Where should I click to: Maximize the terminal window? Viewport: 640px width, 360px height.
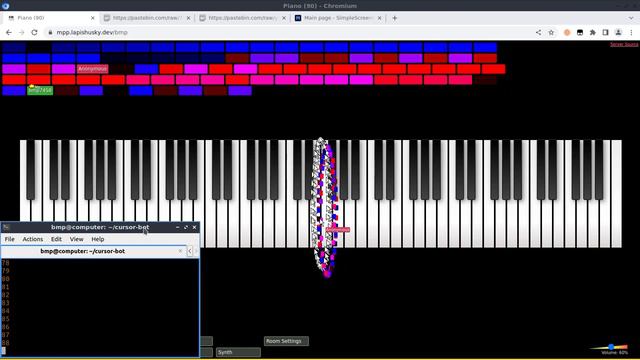tap(186, 227)
